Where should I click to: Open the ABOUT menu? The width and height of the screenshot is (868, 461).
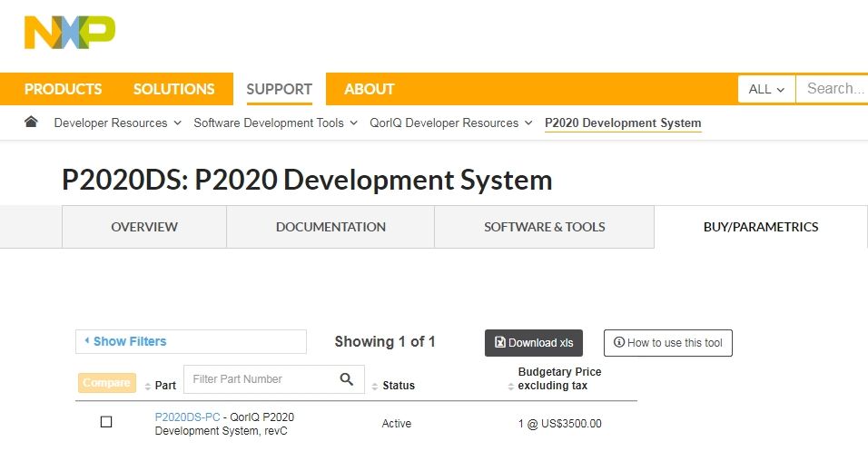pyautogui.click(x=370, y=89)
